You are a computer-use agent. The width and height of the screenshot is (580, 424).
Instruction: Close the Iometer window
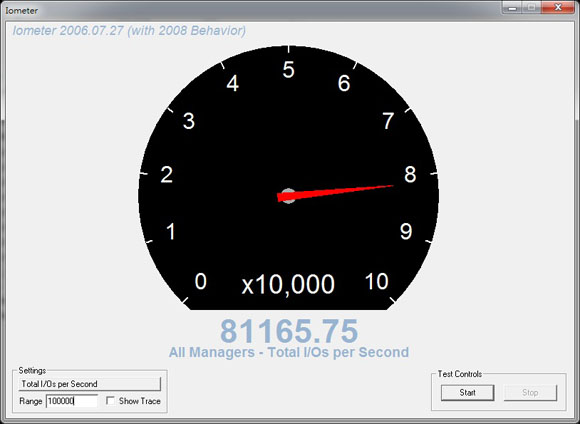pos(558,7)
